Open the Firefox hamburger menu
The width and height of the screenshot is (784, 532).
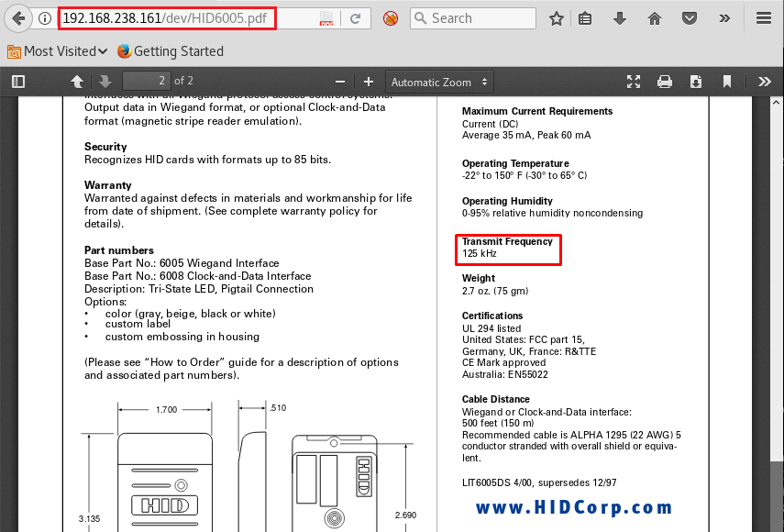(x=764, y=18)
